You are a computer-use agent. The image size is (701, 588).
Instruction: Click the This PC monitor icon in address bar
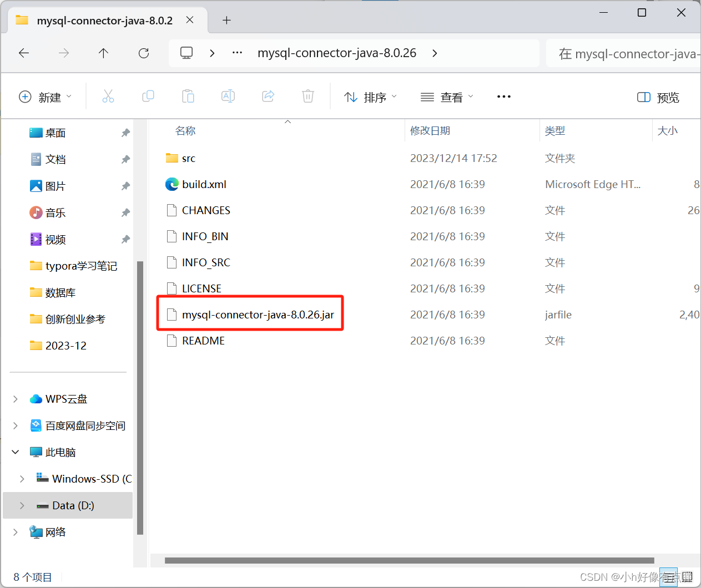(x=186, y=53)
